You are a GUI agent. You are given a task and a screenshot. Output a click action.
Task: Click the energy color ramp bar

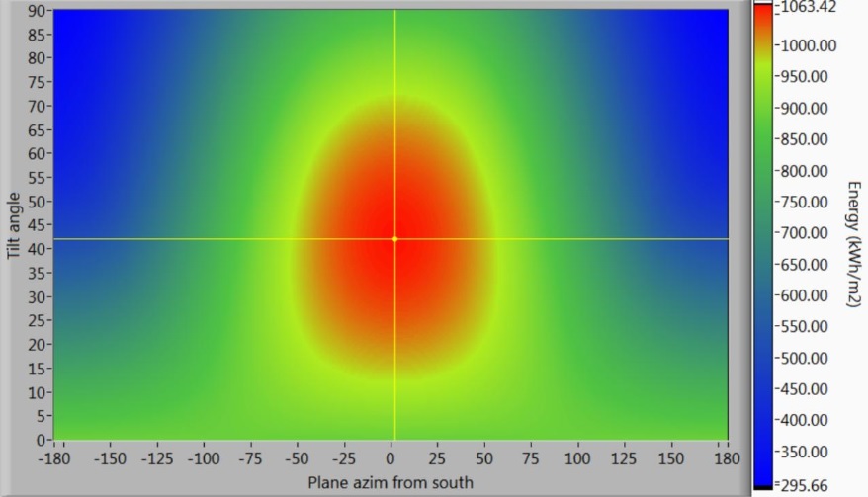[x=763, y=244]
